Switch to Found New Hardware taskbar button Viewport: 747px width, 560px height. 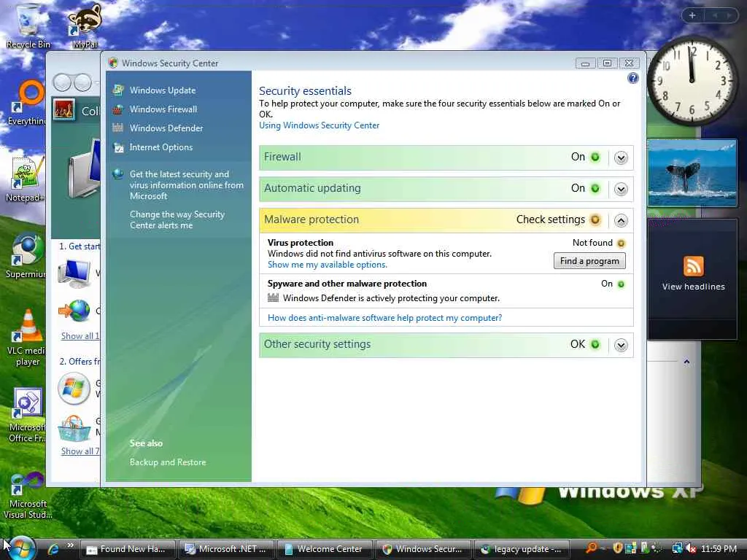click(x=127, y=549)
